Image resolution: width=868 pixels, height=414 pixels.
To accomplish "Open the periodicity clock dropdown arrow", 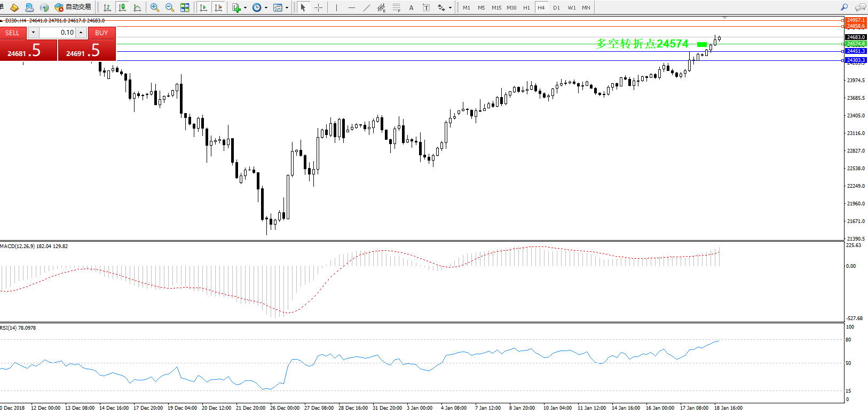I will [x=266, y=8].
